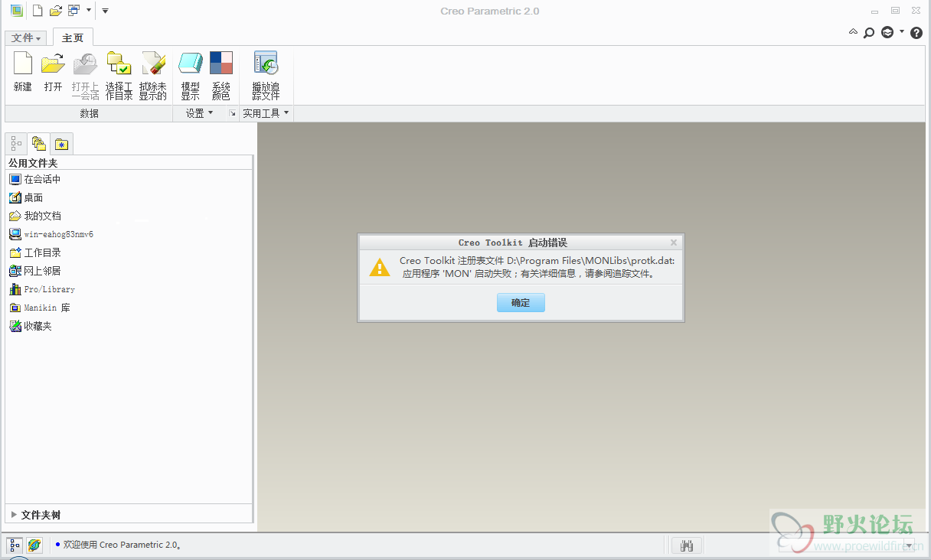This screenshot has height=560, width=931.
Task: Click the desktop icon beside 桌面
Action: 15,197
